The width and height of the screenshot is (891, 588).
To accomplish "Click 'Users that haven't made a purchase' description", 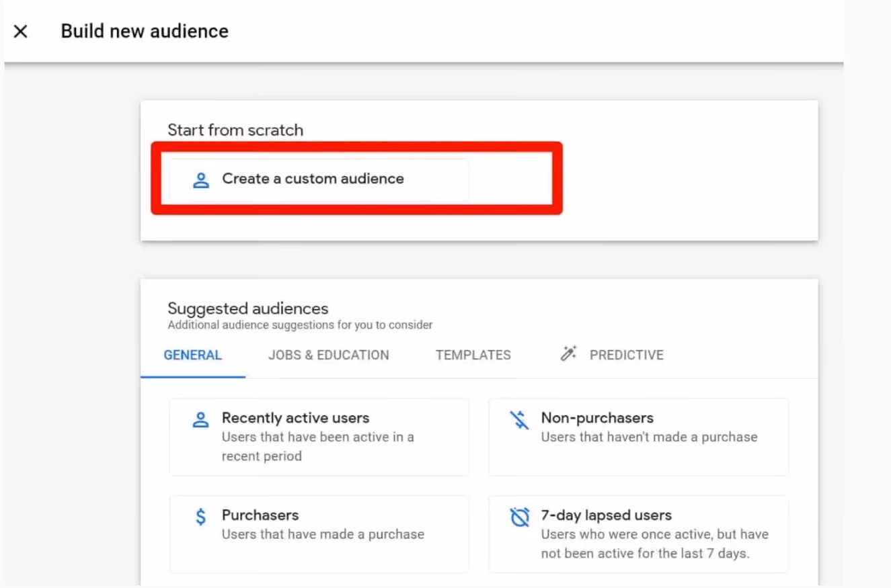I will pyautogui.click(x=649, y=437).
